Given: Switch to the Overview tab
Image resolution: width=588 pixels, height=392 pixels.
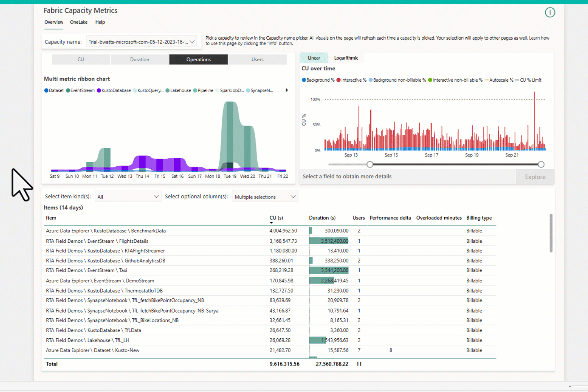Looking at the screenshot, I should pos(54,23).
